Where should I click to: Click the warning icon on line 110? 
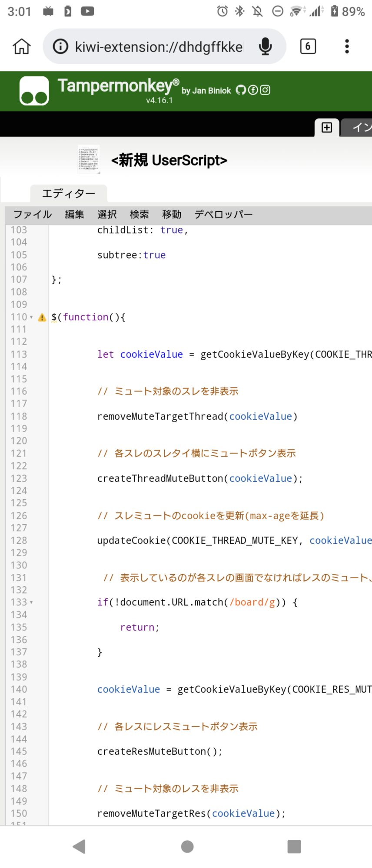click(42, 317)
